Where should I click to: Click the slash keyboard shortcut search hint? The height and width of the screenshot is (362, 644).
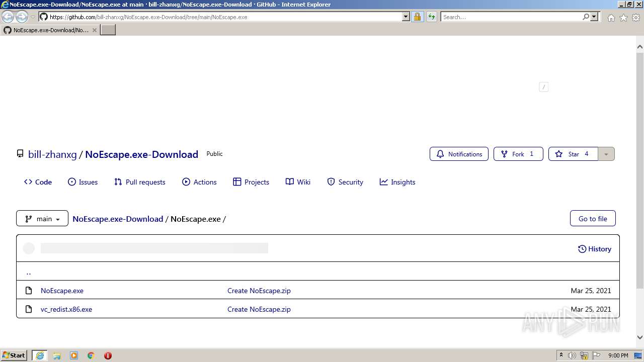[543, 87]
